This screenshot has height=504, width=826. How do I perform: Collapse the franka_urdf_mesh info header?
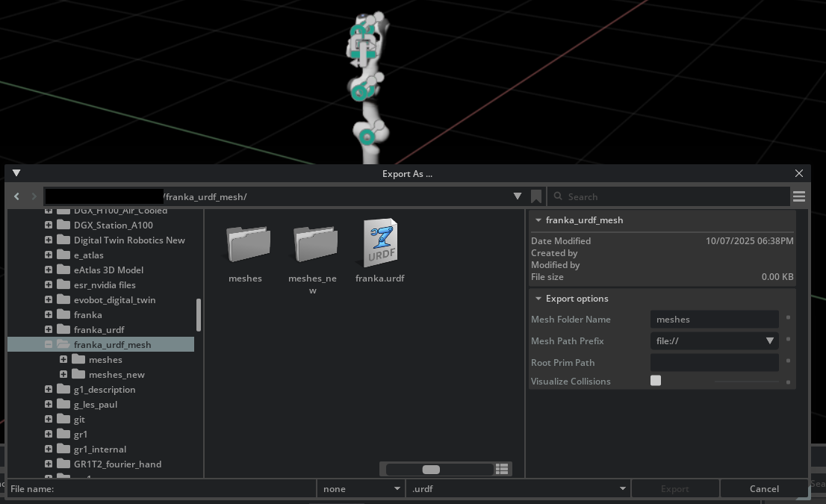click(538, 220)
